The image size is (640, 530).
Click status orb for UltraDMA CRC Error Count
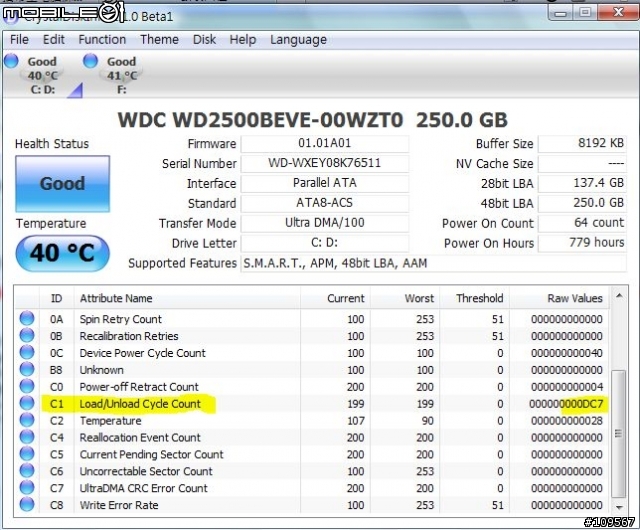tap(27, 488)
